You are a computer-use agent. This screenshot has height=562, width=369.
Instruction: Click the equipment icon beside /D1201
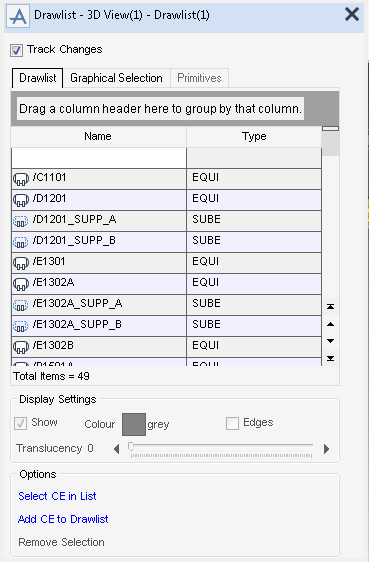click(21, 200)
